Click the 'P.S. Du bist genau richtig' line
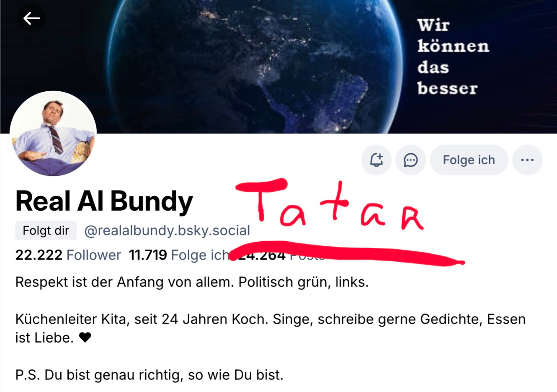The image size is (557, 392). [x=150, y=374]
